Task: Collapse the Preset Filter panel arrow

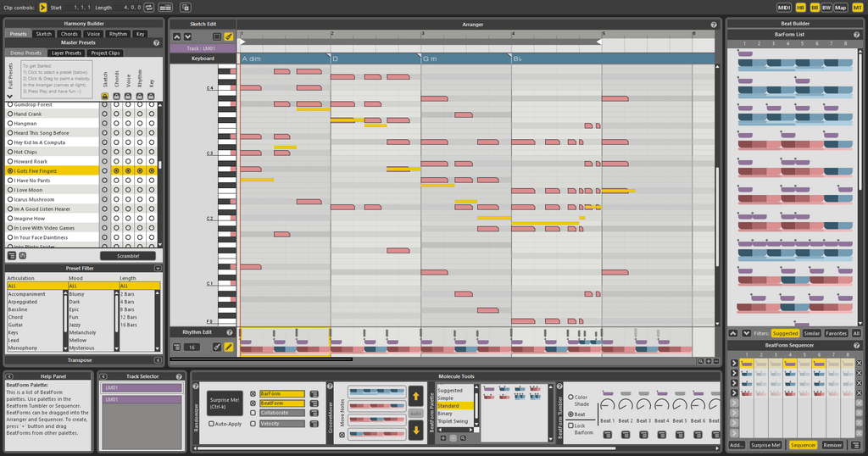Action: tap(158, 268)
